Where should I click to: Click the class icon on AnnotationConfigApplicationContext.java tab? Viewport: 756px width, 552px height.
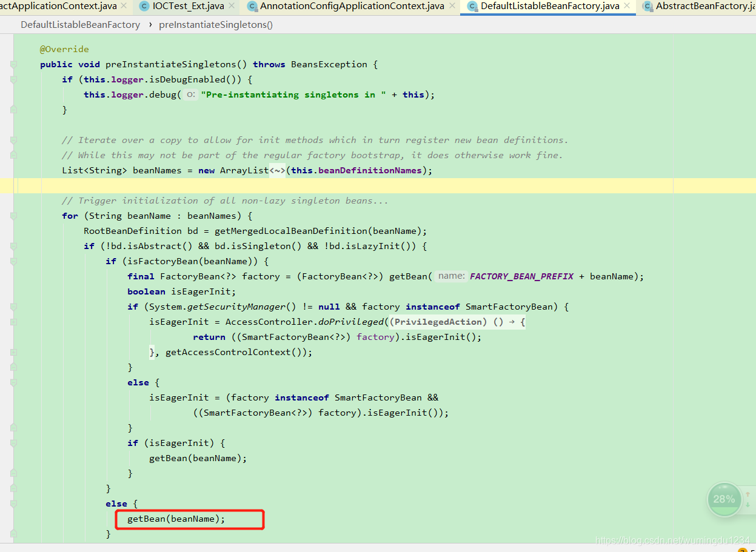coord(251,6)
